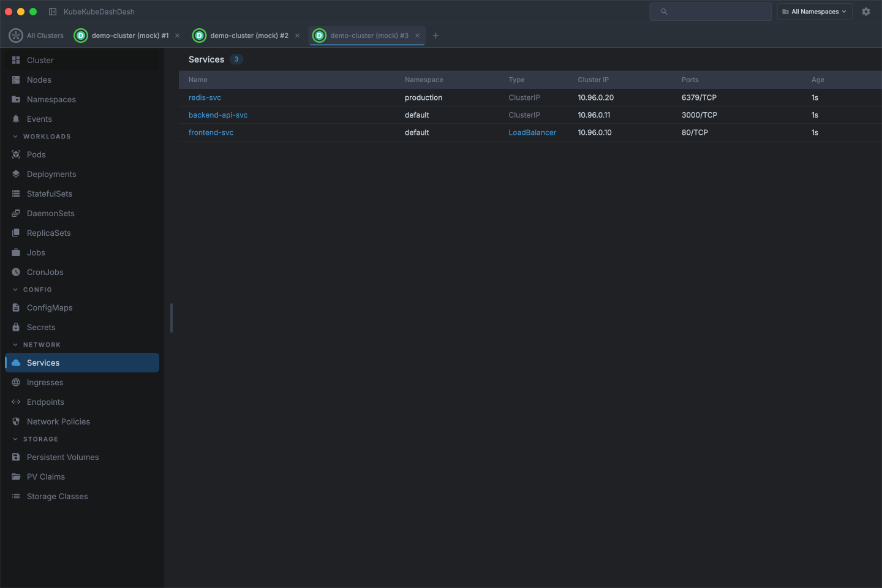Select the Secrets lock icon
Image resolution: width=882 pixels, height=588 pixels.
[x=16, y=327]
